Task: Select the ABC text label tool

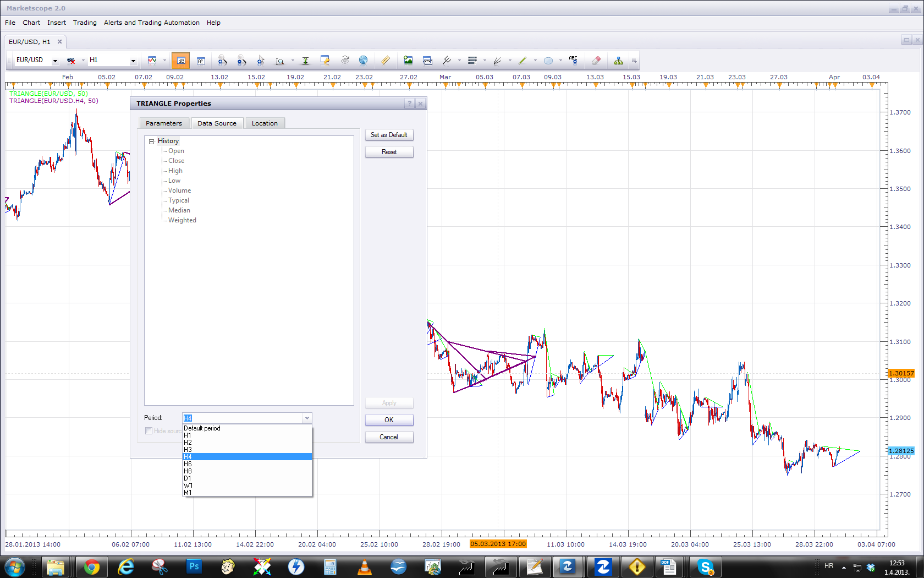Action: pos(573,61)
